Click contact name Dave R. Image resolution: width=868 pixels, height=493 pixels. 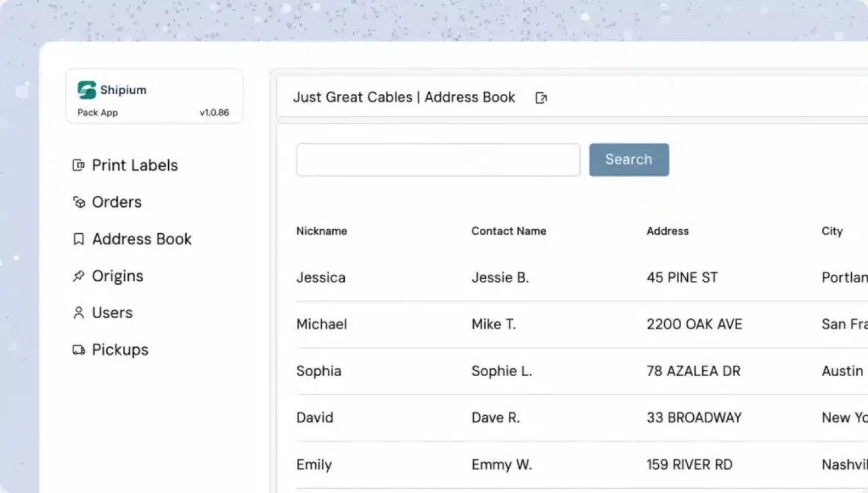coord(495,417)
